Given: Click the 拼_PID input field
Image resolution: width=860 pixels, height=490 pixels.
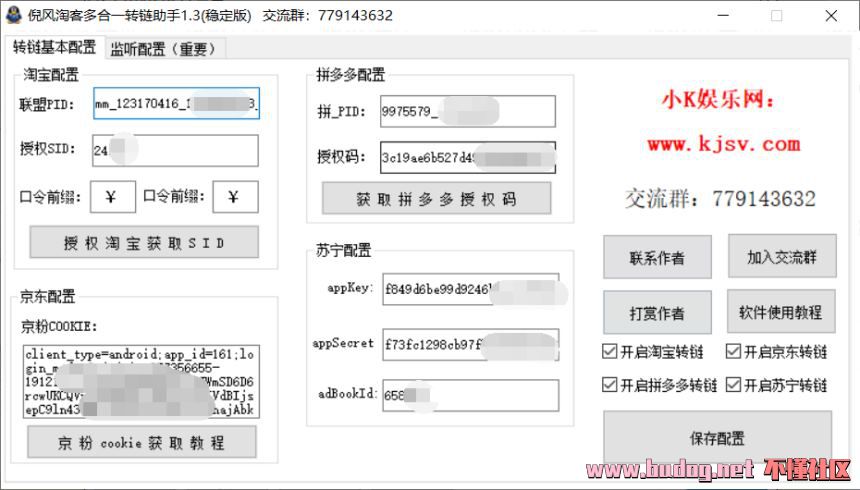Looking at the screenshot, I should tap(468, 111).
